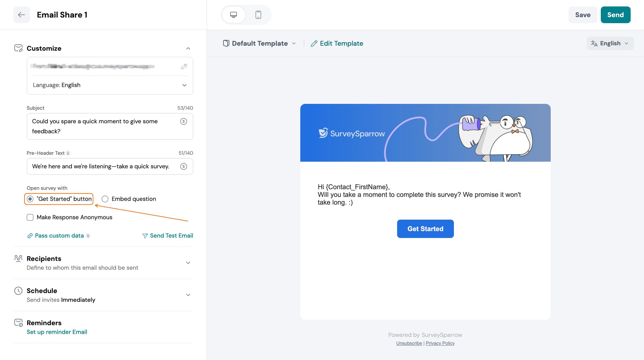
Task: Click into the Subject text field
Action: [x=110, y=126]
